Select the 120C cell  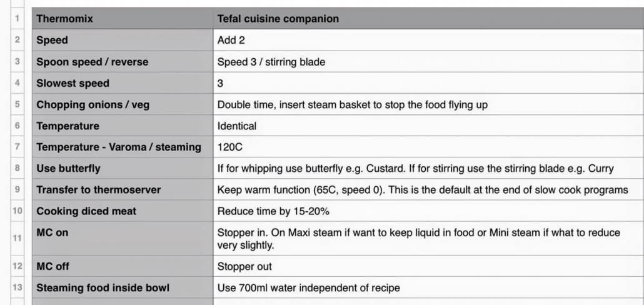click(425, 147)
